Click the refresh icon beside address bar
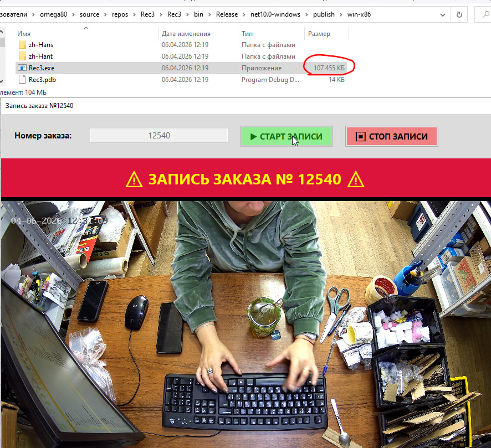Image resolution: width=491 pixels, height=448 pixels. point(459,14)
